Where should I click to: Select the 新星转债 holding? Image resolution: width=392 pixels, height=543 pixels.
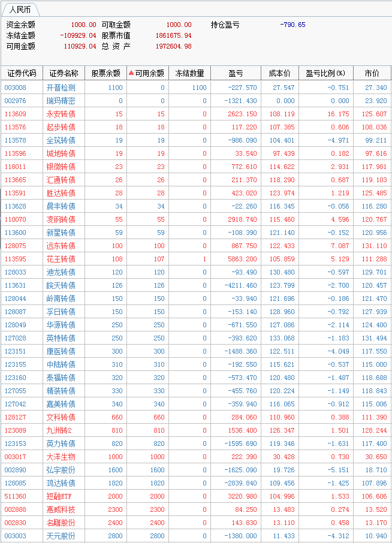pyautogui.click(x=196, y=233)
